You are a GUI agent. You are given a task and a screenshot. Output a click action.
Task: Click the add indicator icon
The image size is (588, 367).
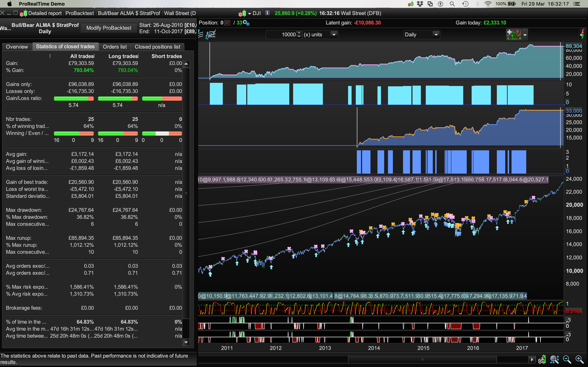(x=514, y=34)
